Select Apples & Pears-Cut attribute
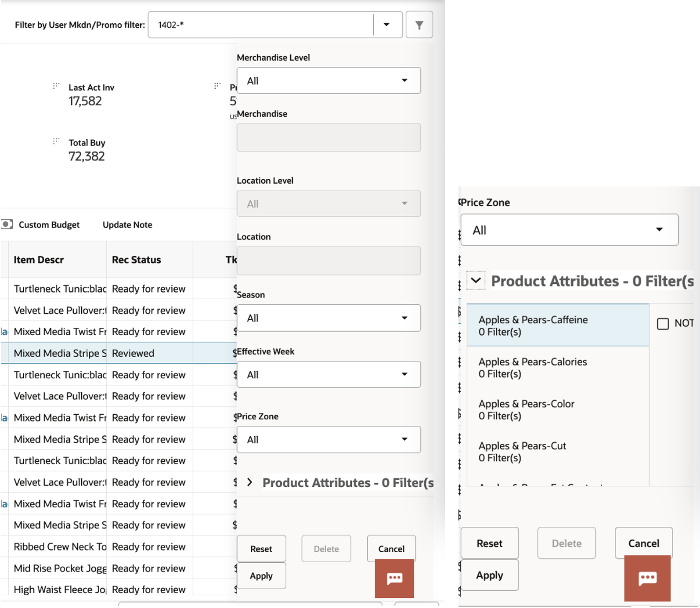Viewport: 700px width, 608px height. pos(558,452)
